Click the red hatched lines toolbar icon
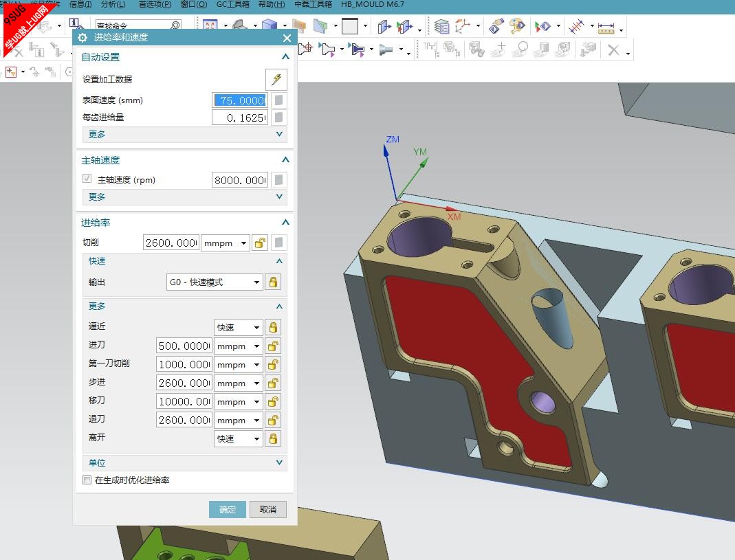Screen dimensions: 735x560 [x=576, y=26]
